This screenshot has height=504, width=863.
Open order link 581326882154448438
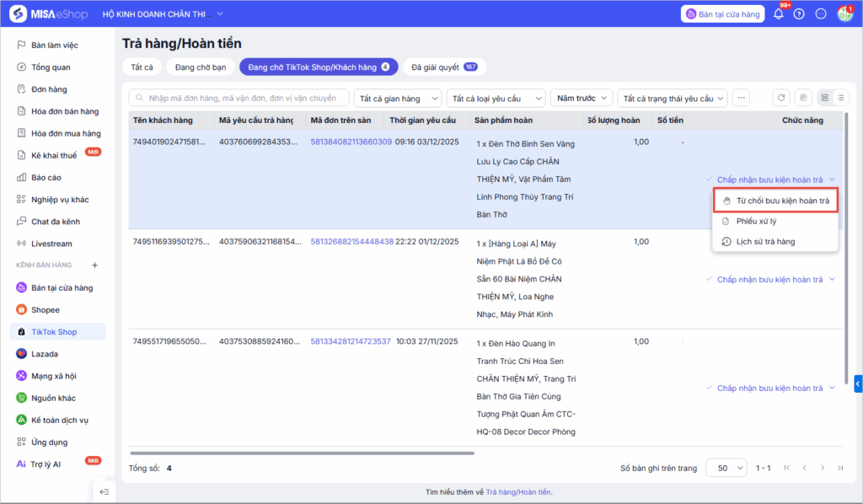click(x=351, y=242)
